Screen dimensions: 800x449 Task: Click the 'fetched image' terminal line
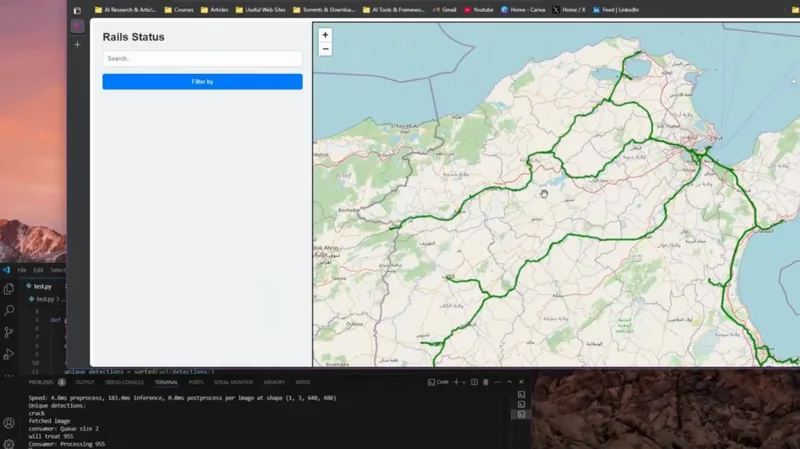[x=49, y=421]
